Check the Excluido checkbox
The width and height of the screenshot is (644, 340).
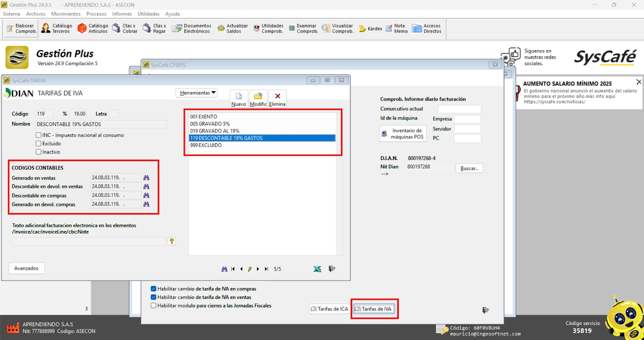tap(39, 144)
